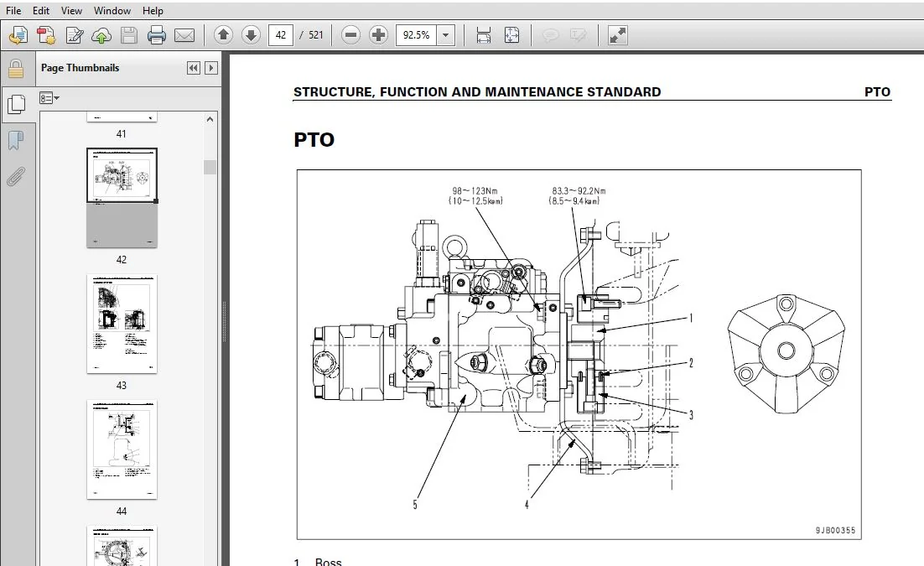This screenshot has width=924, height=566.
Task: Click the Save disk icon
Action: [128, 35]
